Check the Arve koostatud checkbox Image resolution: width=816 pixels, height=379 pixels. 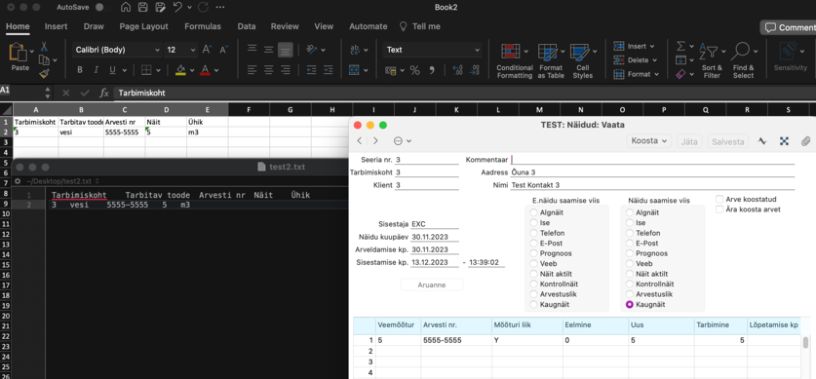click(x=719, y=199)
